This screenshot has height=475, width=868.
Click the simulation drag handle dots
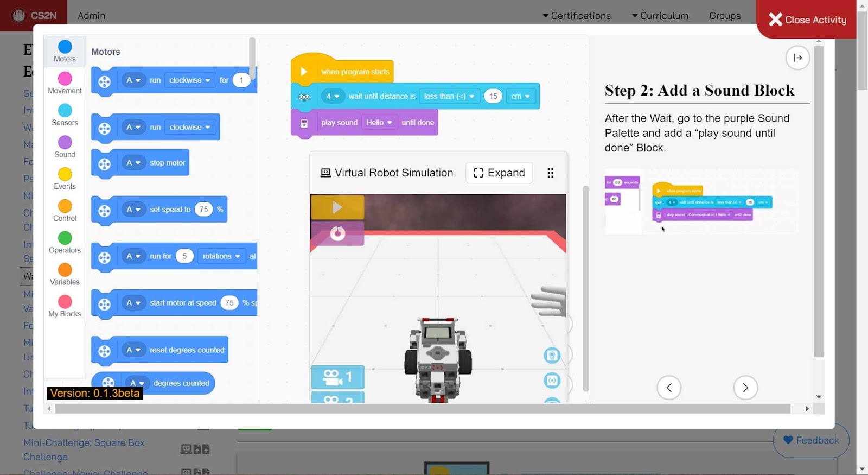(550, 173)
